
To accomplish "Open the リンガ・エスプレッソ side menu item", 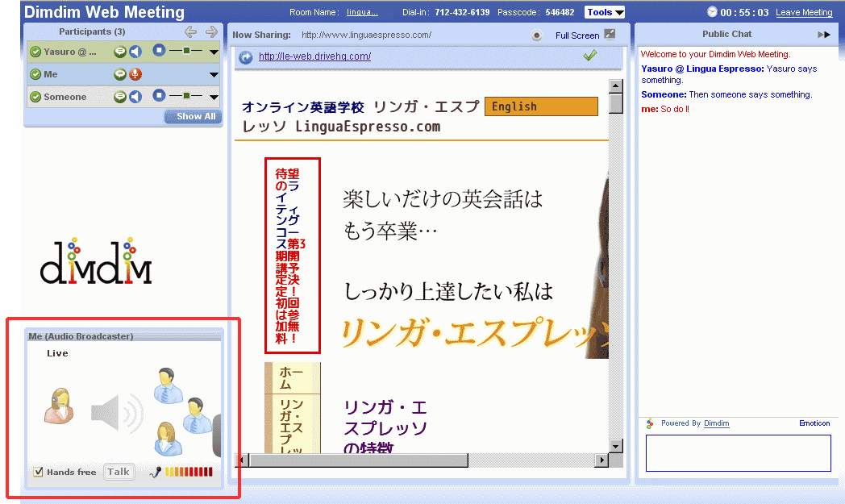I will pyautogui.click(x=292, y=423).
